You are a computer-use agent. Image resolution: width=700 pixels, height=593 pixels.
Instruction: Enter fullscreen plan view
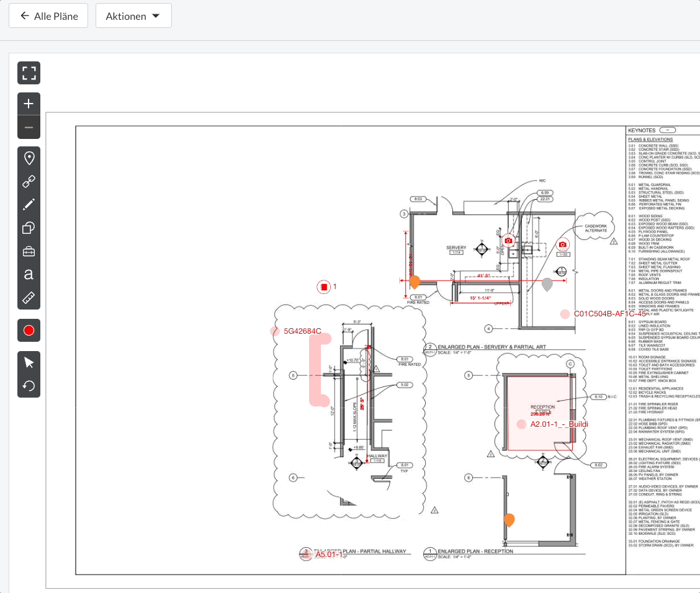pyautogui.click(x=29, y=73)
